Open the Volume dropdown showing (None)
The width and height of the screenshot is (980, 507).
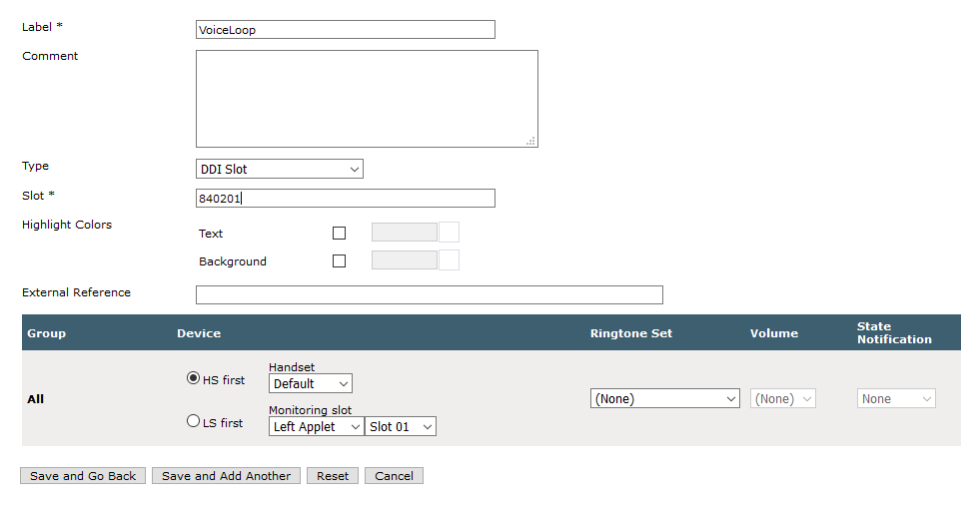[x=783, y=398]
